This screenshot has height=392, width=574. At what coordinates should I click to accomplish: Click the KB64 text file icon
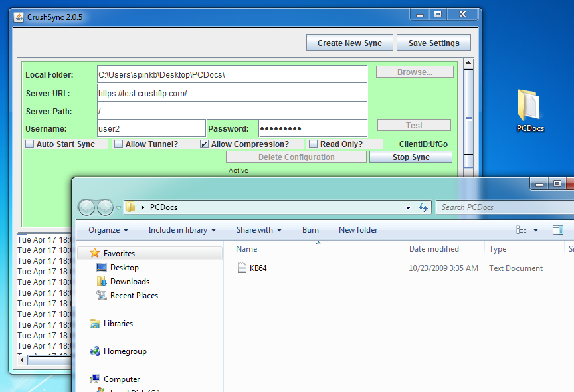click(242, 268)
